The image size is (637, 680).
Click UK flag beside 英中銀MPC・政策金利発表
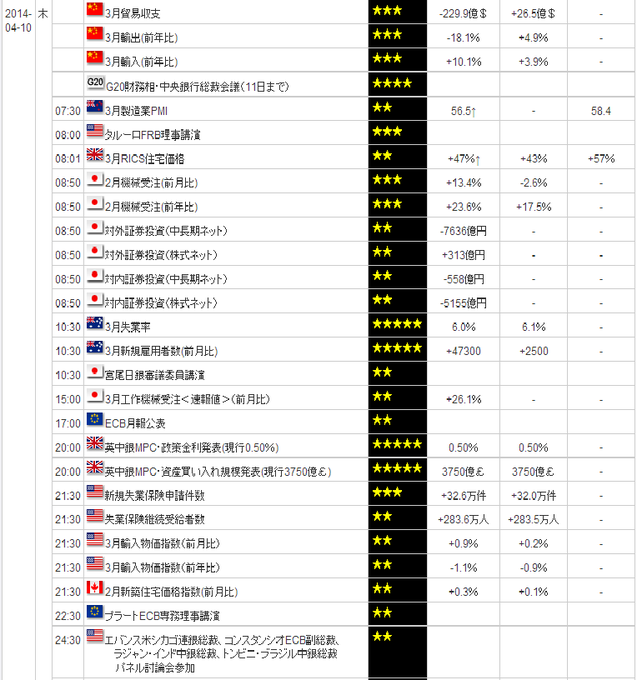pyautogui.click(x=95, y=443)
